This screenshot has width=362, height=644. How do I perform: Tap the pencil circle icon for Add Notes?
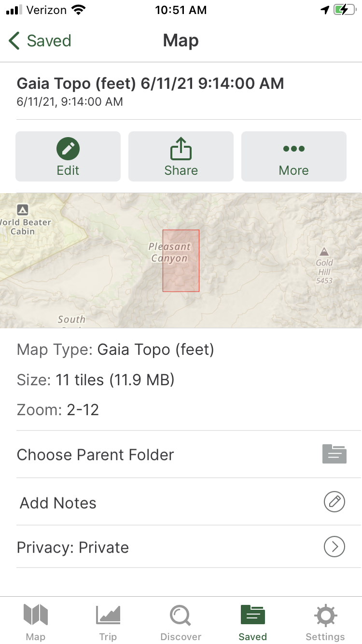(x=334, y=502)
